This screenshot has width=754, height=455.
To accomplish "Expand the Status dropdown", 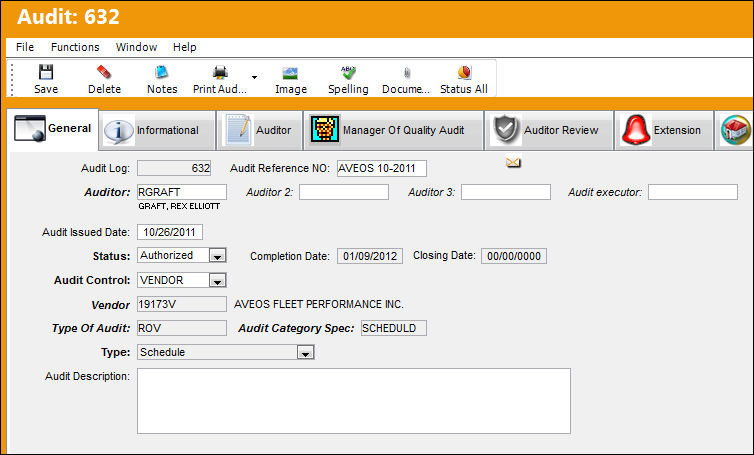I will tap(217, 256).
